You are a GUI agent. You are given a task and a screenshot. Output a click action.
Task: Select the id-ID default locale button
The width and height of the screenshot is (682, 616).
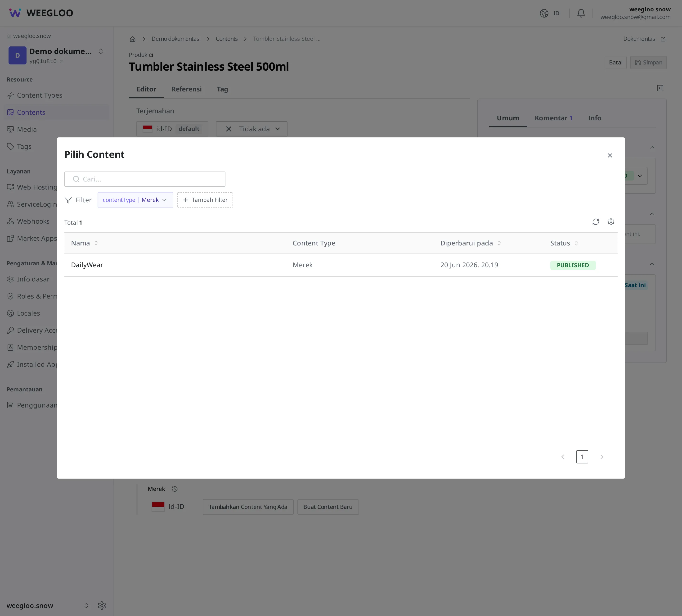[x=172, y=129]
